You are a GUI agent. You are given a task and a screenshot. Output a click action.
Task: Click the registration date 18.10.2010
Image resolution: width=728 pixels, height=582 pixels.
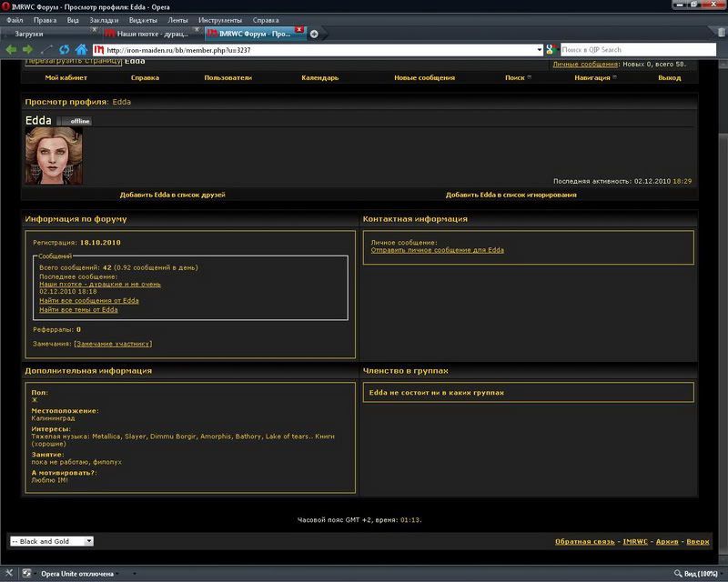coord(100,242)
